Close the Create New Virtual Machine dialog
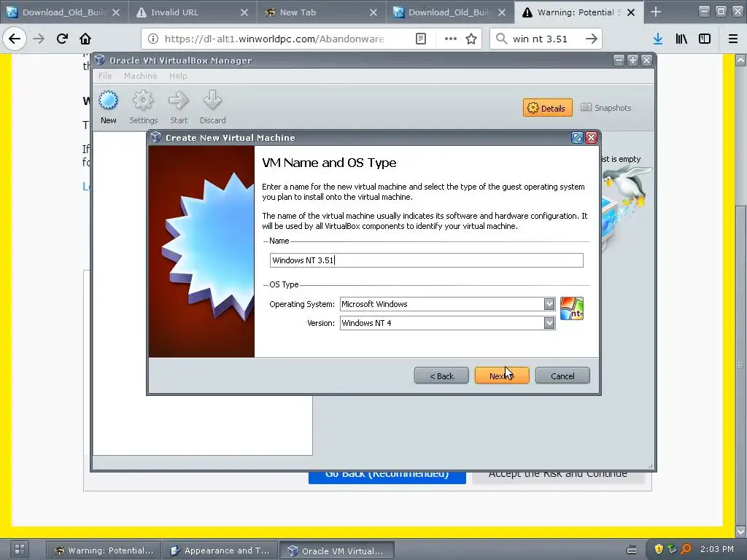 click(591, 138)
